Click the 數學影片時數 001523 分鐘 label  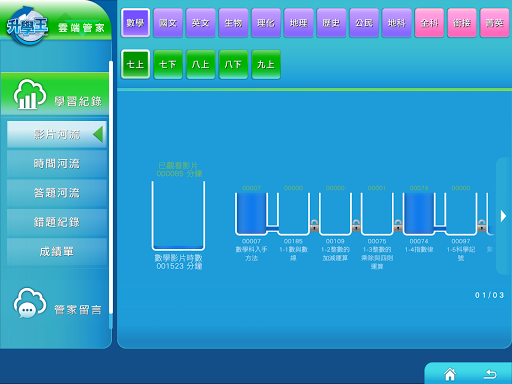179,262
